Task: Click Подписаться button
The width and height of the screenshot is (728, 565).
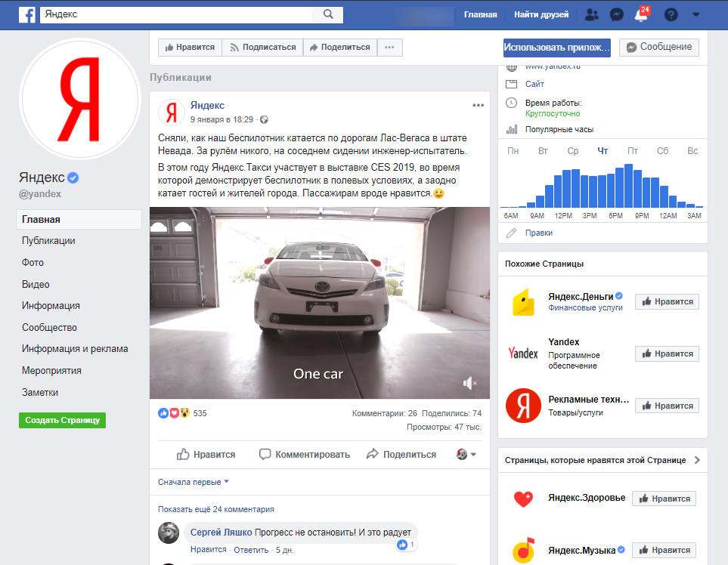Action: 262,48
